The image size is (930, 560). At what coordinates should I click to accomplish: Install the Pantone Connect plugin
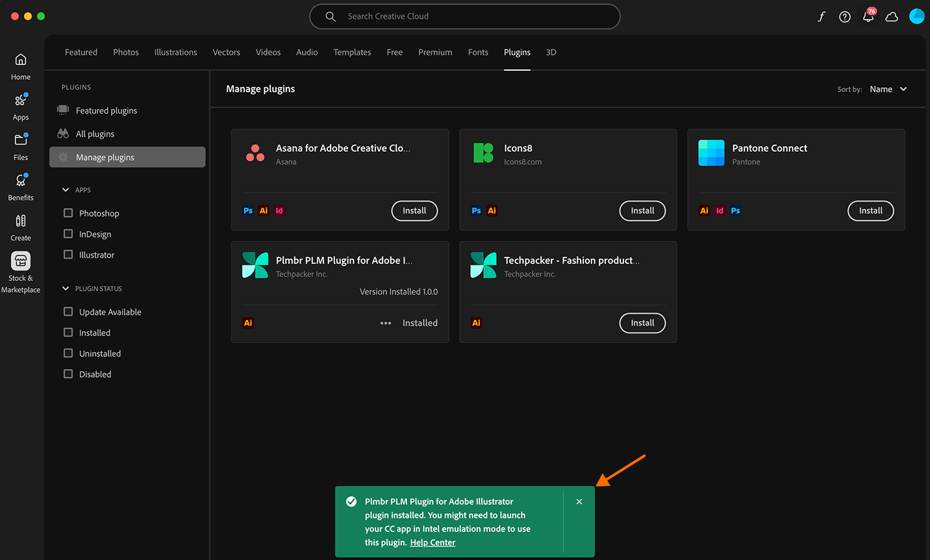point(870,210)
